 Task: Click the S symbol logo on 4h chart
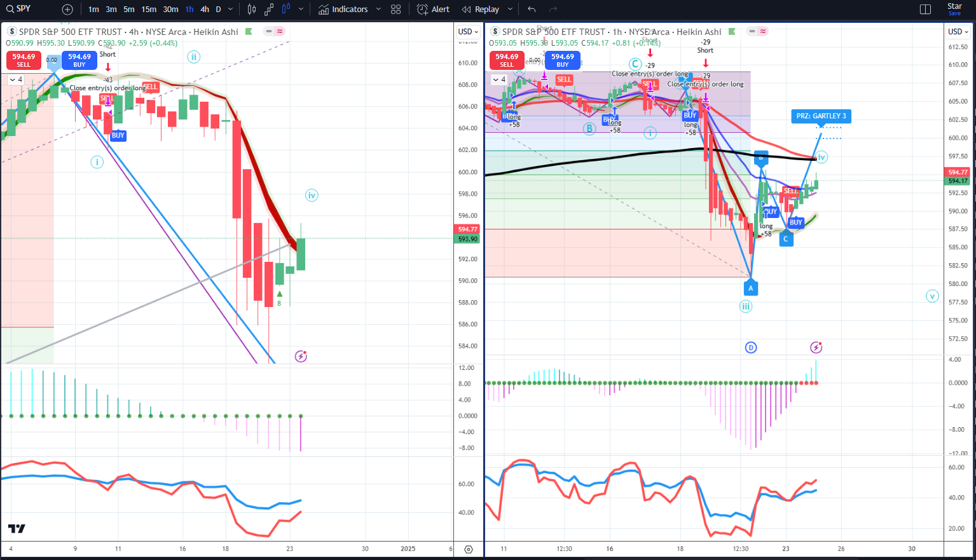coord(12,31)
